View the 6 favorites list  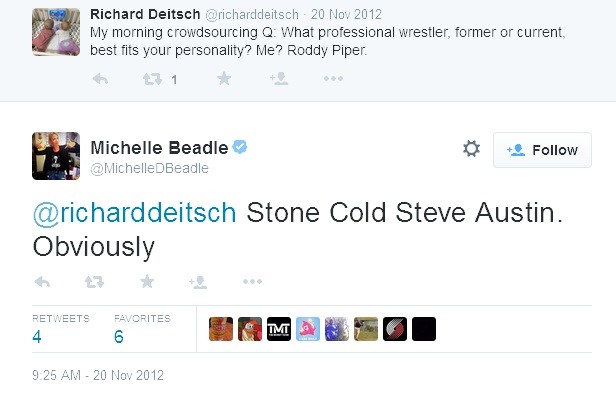point(142,329)
